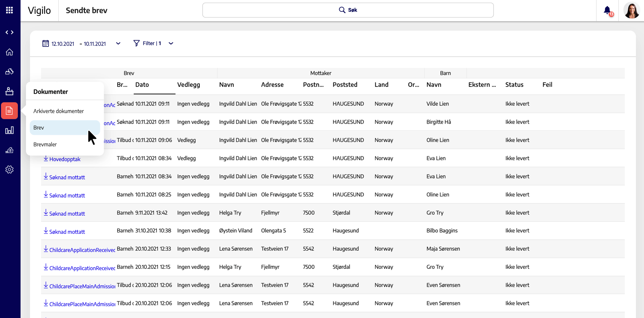The image size is (644, 318).
Task: Open the Documents sidebar icon
Action: click(x=9, y=110)
